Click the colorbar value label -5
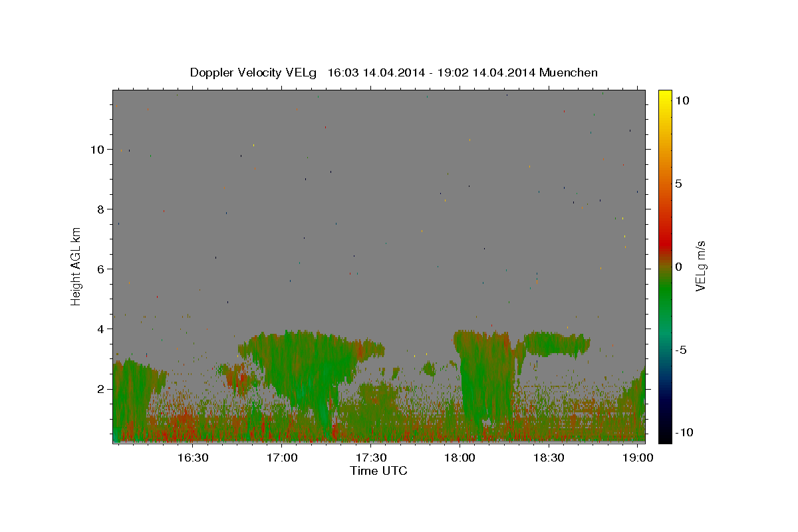The image size is (798, 532). coord(680,350)
